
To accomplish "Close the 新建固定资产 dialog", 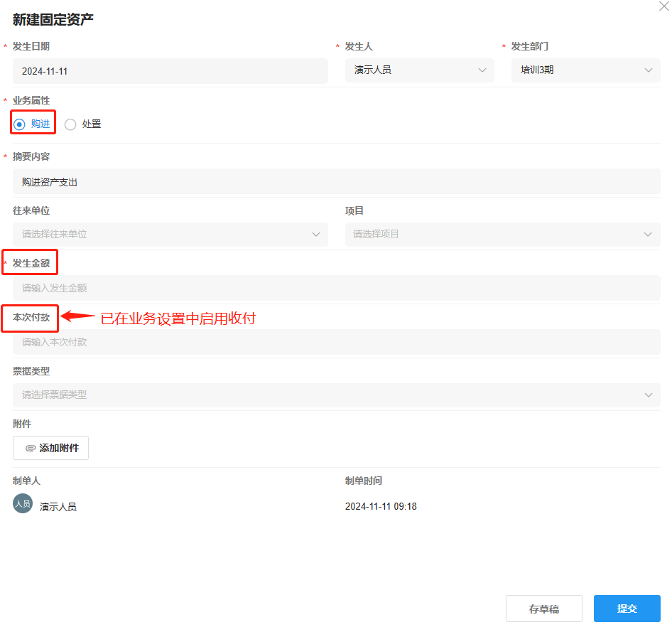I will 663,6.
